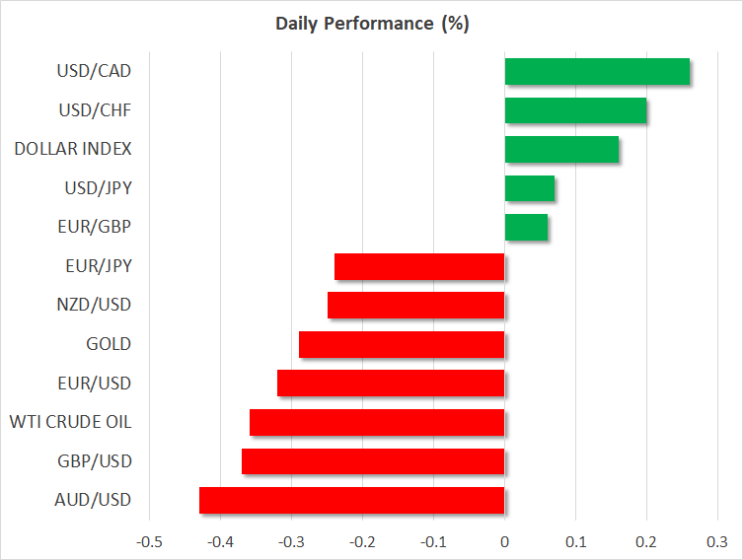This screenshot has width=743, height=560.
Task: Click the GOLD category label
Action: point(109,344)
